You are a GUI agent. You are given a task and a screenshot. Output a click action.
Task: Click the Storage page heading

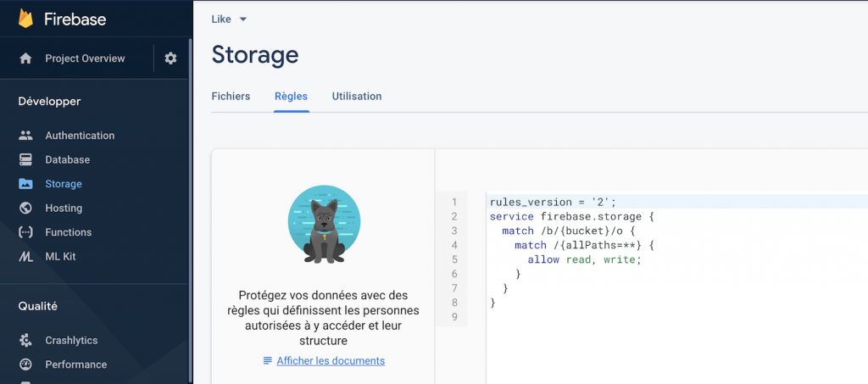coord(255,55)
